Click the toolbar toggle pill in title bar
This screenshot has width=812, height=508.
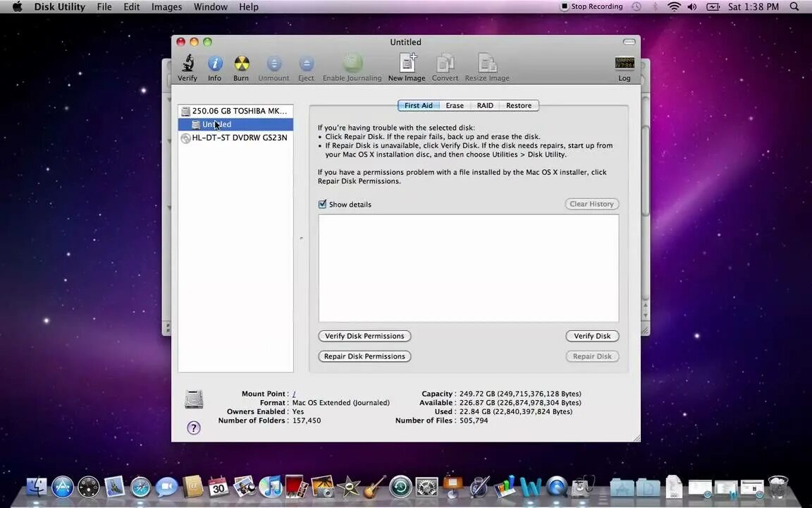click(629, 42)
